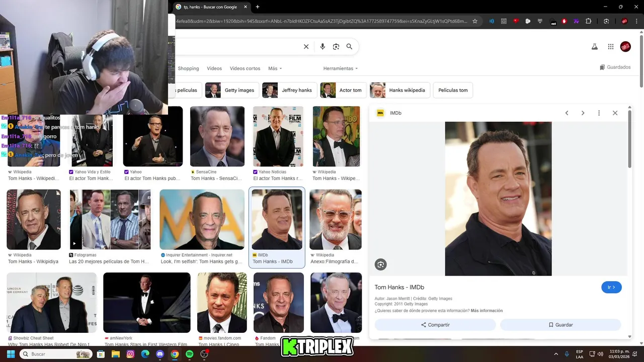This screenshot has width=644, height=362.
Task: Click the Guardar save button
Action: pyautogui.click(x=560, y=325)
